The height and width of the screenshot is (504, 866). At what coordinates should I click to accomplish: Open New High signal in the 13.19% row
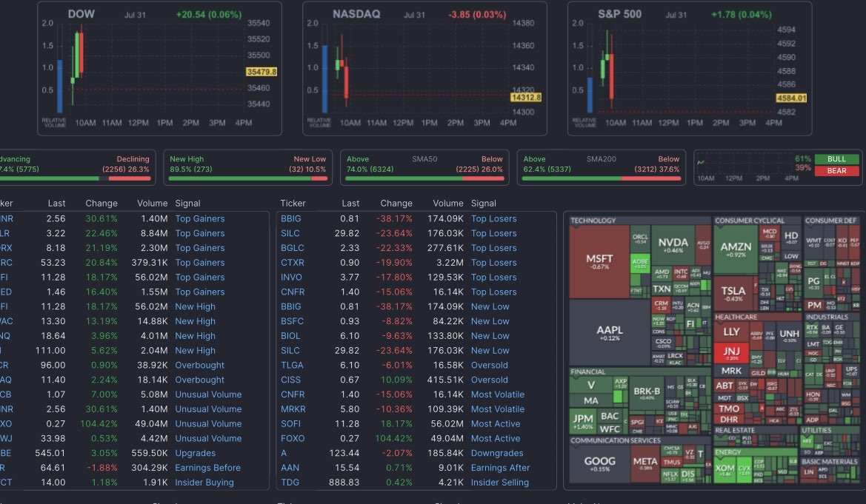[195, 321]
